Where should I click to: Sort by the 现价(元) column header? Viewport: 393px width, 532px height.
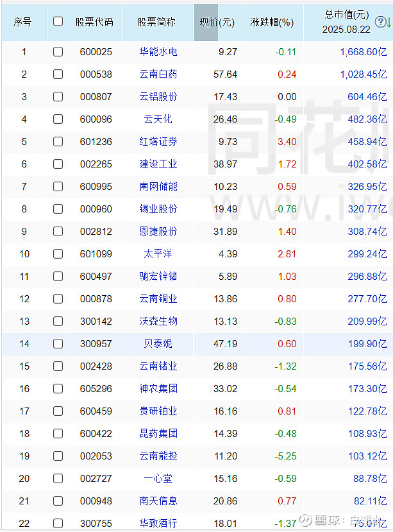point(217,22)
